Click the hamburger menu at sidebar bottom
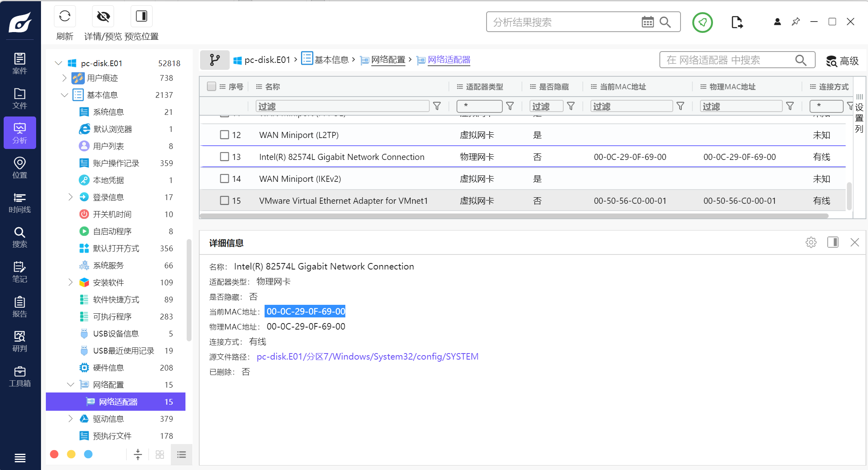The width and height of the screenshot is (868, 470). (20, 458)
